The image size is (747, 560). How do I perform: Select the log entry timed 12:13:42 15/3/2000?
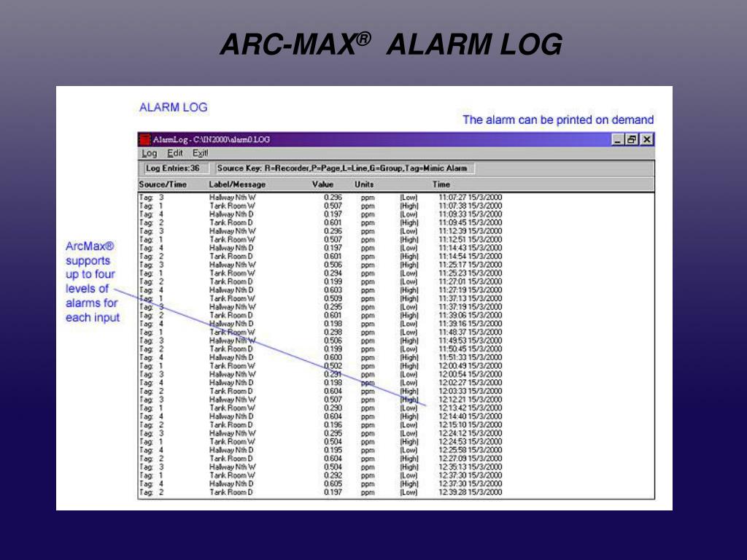[x=320, y=408]
